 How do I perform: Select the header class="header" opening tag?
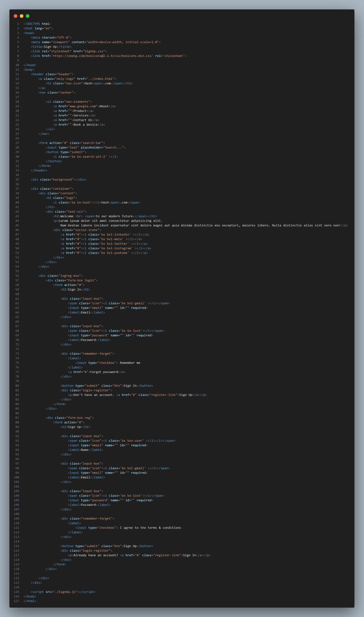52,74
